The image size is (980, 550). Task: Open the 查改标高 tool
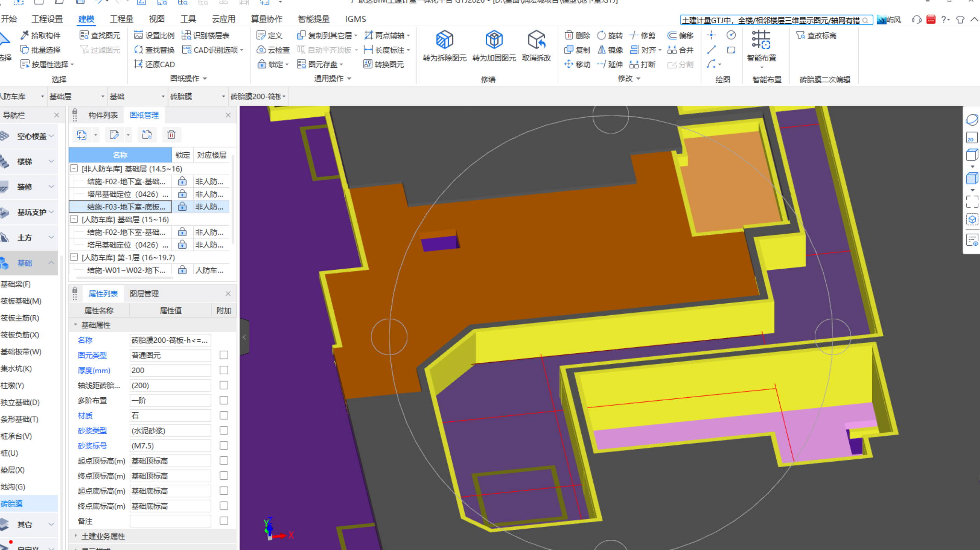[x=816, y=35]
